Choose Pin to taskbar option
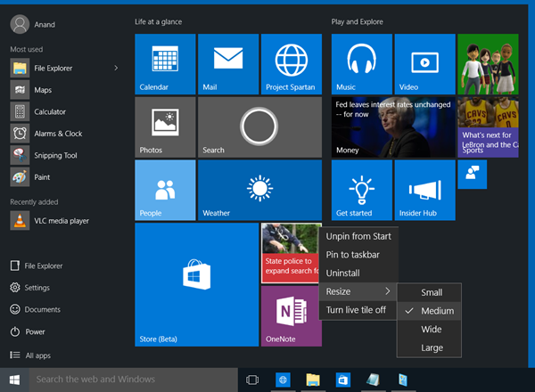The width and height of the screenshot is (535, 392). pos(353,255)
